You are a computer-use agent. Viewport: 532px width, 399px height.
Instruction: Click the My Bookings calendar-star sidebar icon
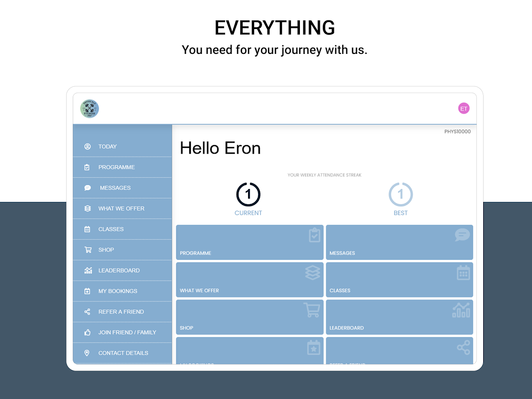click(x=87, y=291)
